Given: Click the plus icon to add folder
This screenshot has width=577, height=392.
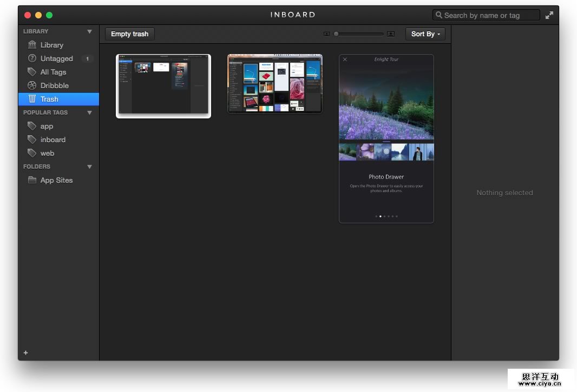Looking at the screenshot, I should click(25, 353).
